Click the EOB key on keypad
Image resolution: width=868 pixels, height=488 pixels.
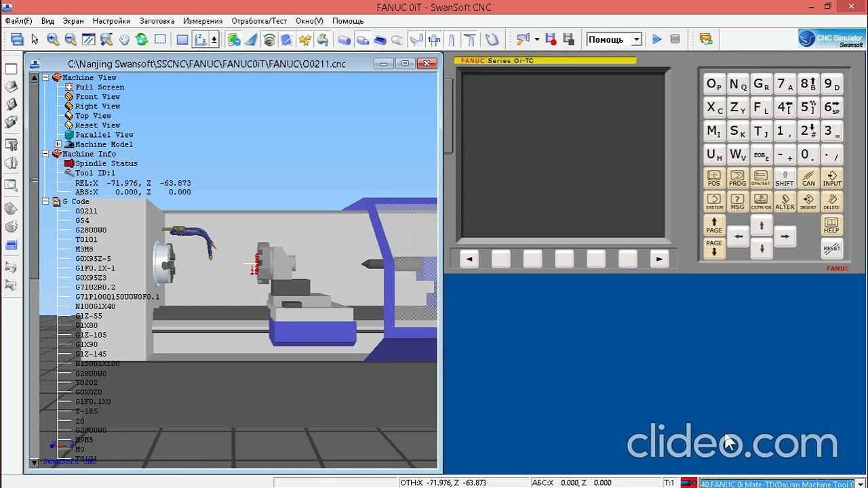[761, 155]
